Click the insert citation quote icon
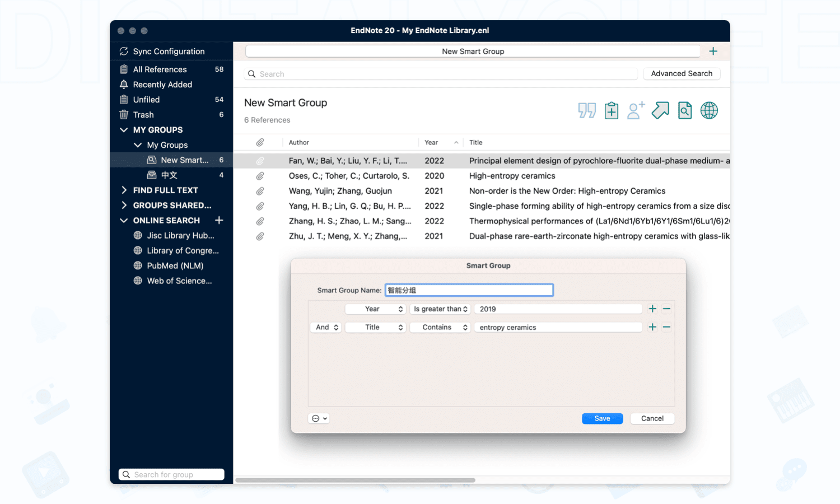This screenshot has width=840, height=504. [x=587, y=110]
